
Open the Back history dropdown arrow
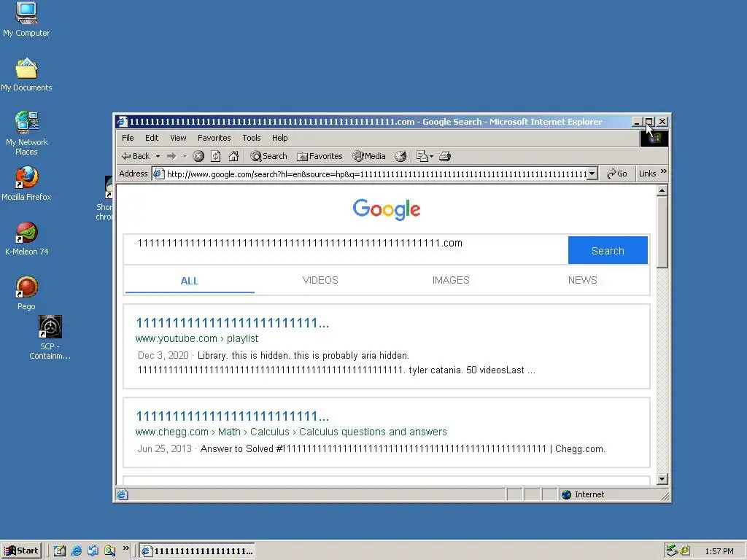158,156
